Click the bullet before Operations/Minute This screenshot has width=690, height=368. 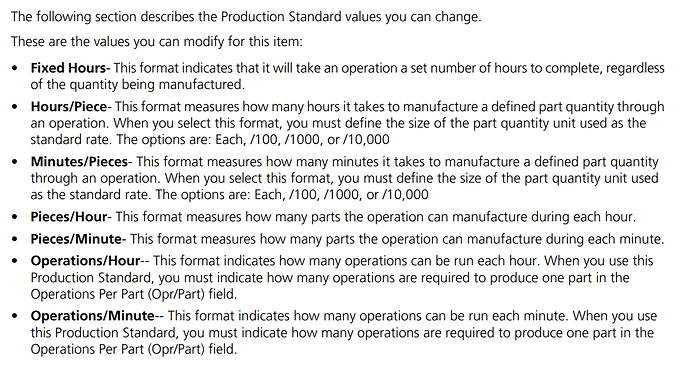15,316
